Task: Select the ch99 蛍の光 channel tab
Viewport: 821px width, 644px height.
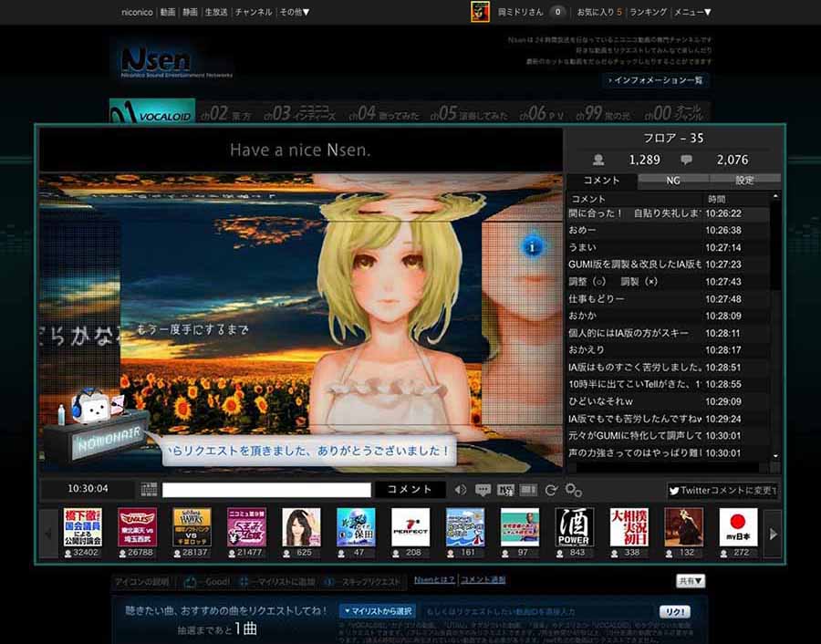Action: coord(603,113)
